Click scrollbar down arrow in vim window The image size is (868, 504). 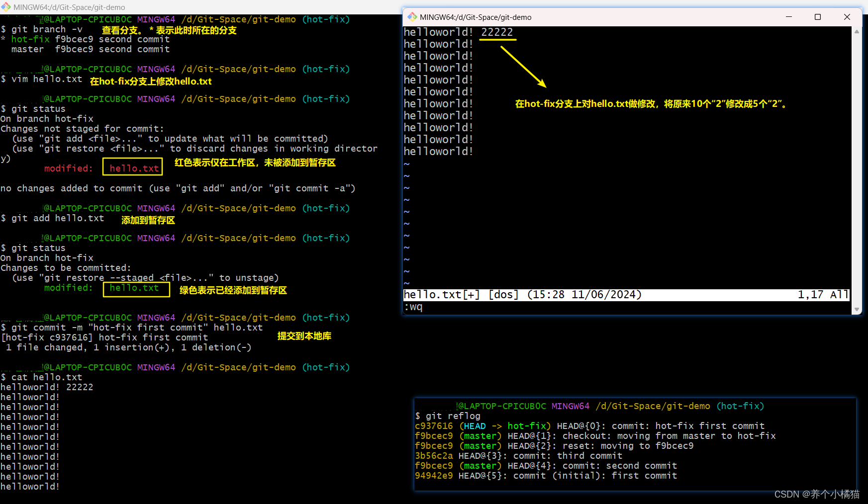coord(857,309)
